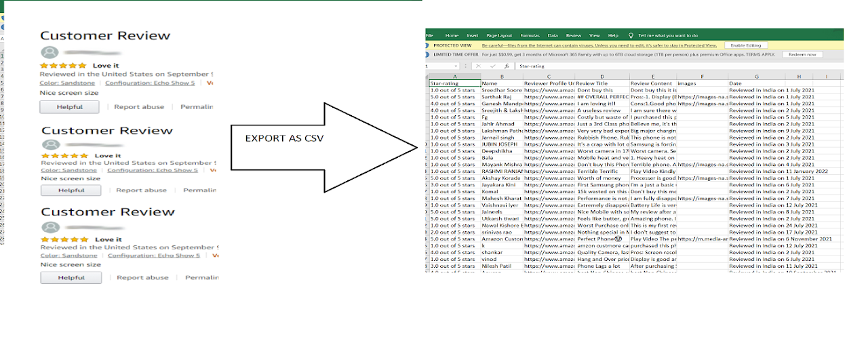Click Report abuse in the top review
Viewport: 868px width, 347px height.
point(139,107)
